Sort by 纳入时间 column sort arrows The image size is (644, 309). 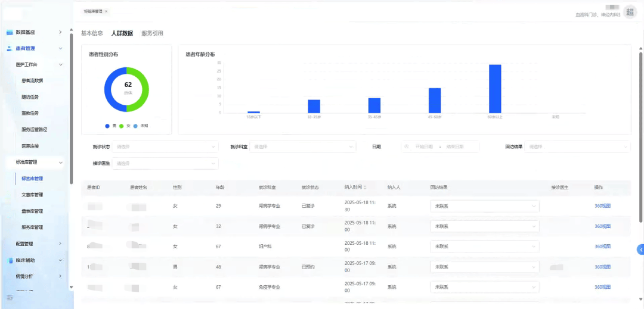[374, 187]
